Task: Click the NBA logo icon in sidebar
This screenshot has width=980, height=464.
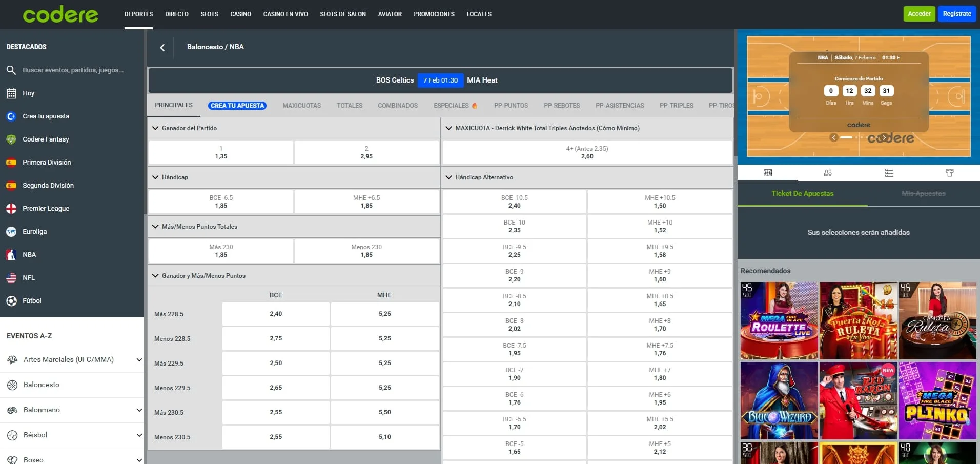Action: 11,255
